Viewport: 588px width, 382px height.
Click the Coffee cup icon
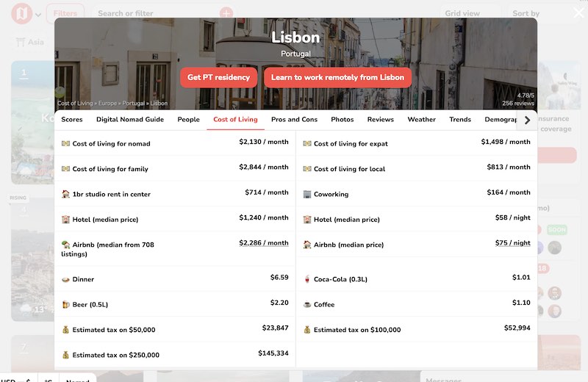pos(307,304)
